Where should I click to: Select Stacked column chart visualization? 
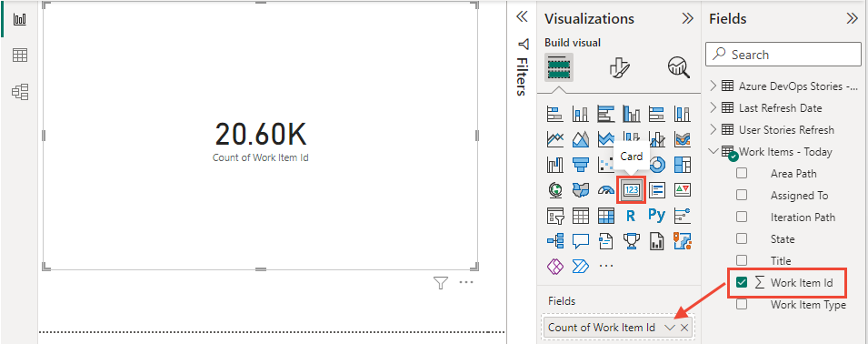point(580,114)
